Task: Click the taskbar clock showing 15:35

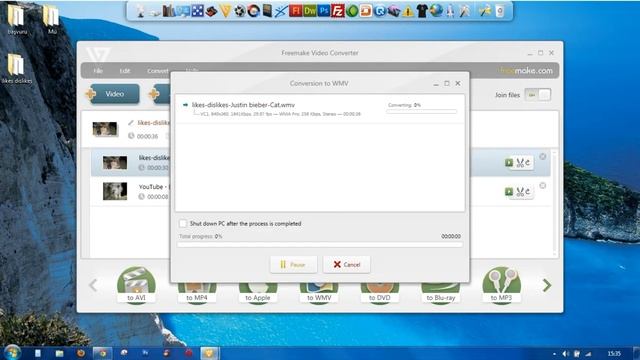Action: 614,353
